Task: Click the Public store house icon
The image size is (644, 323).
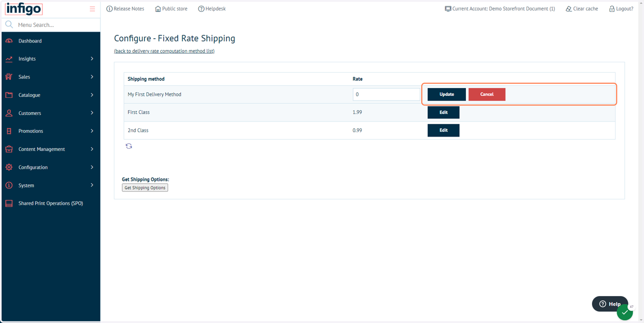Action: (158, 9)
